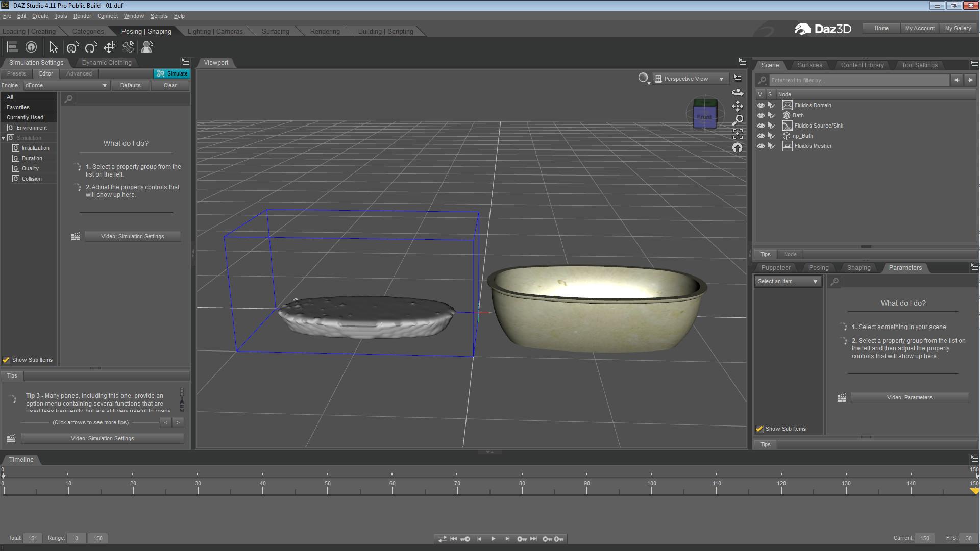Switch to the Surfaces tab

[810, 65]
